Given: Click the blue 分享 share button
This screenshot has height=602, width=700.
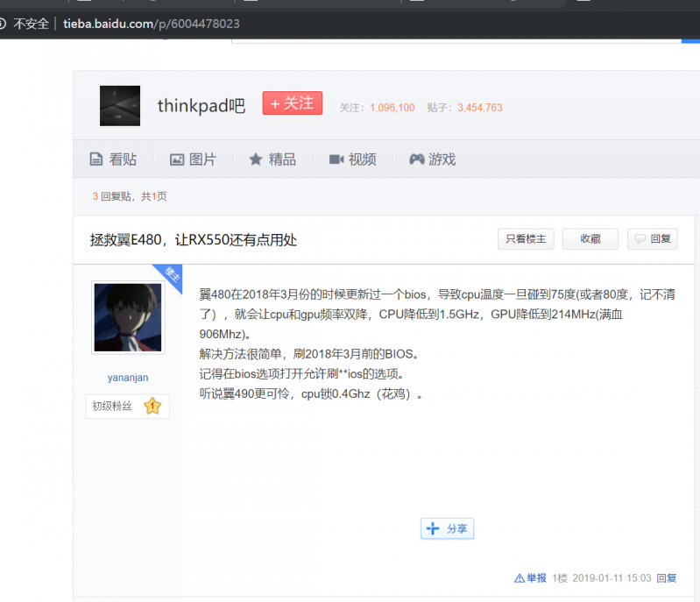Looking at the screenshot, I should click(x=447, y=528).
